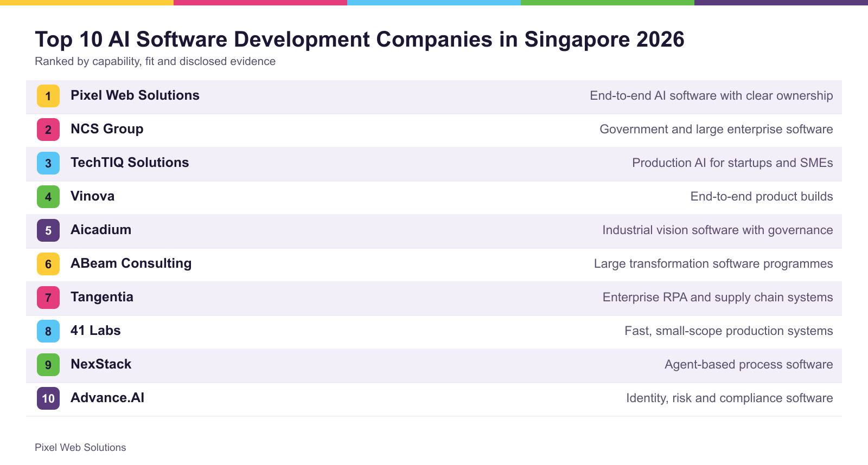Click the pink rank 7 badge

[48, 298]
